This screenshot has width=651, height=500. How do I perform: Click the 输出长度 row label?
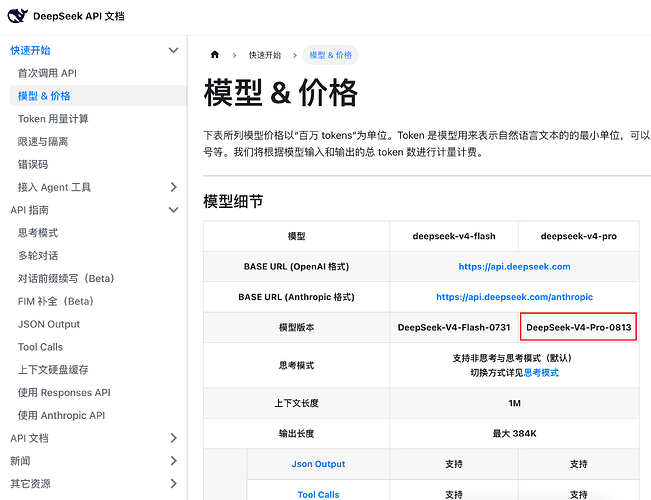click(296, 434)
